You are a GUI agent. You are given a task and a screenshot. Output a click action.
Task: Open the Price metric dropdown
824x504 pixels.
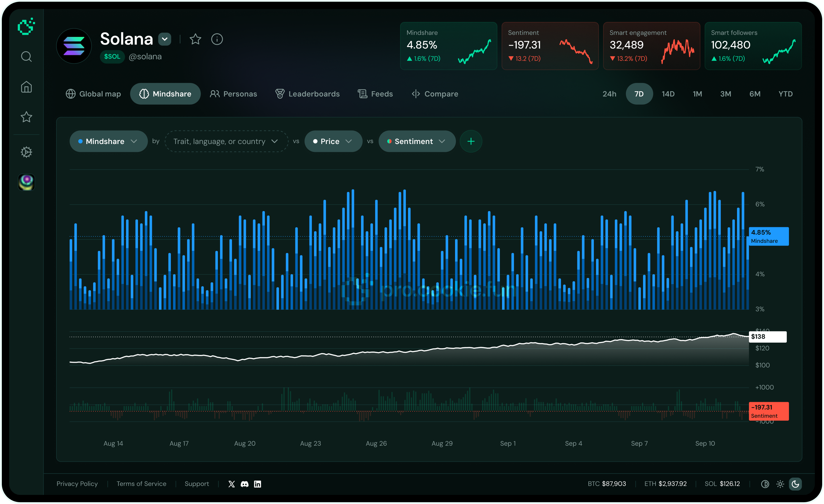click(x=333, y=141)
